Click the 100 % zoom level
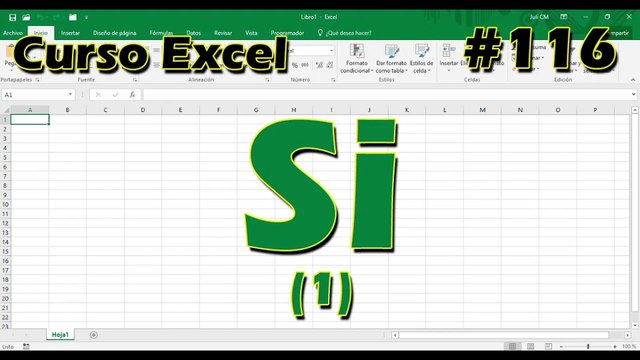The height and width of the screenshot is (360, 640). point(629,347)
